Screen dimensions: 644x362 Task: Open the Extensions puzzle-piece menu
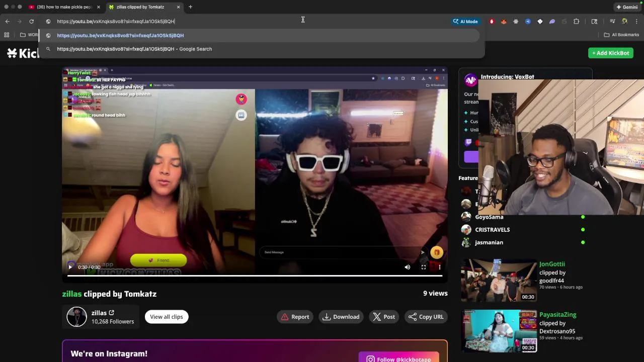coord(577,22)
